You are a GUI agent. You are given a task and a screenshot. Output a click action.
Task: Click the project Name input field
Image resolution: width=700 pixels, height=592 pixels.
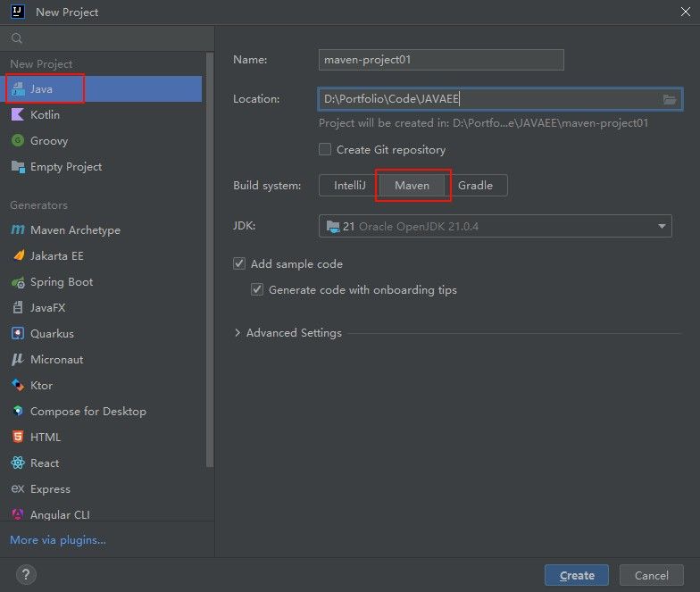tap(441, 60)
